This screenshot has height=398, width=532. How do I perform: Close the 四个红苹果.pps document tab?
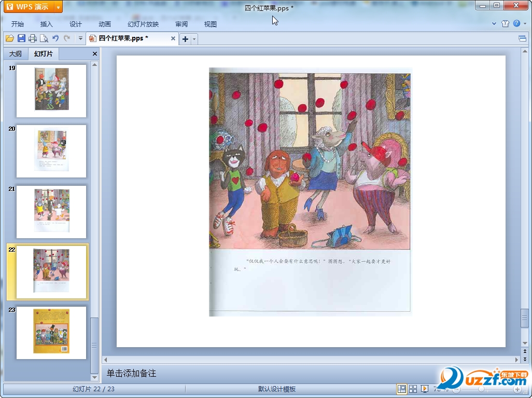click(x=173, y=38)
